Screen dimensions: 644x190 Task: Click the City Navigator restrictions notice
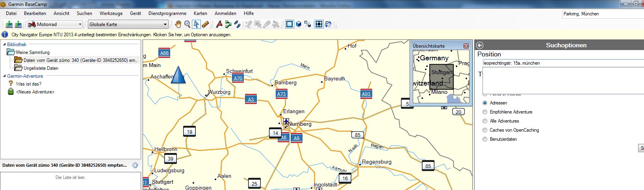click(x=121, y=35)
